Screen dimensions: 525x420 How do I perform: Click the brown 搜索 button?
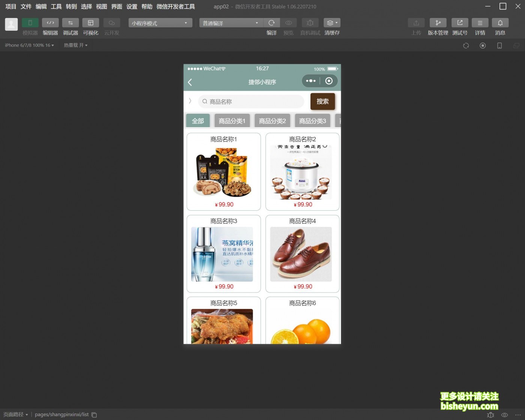point(322,101)
